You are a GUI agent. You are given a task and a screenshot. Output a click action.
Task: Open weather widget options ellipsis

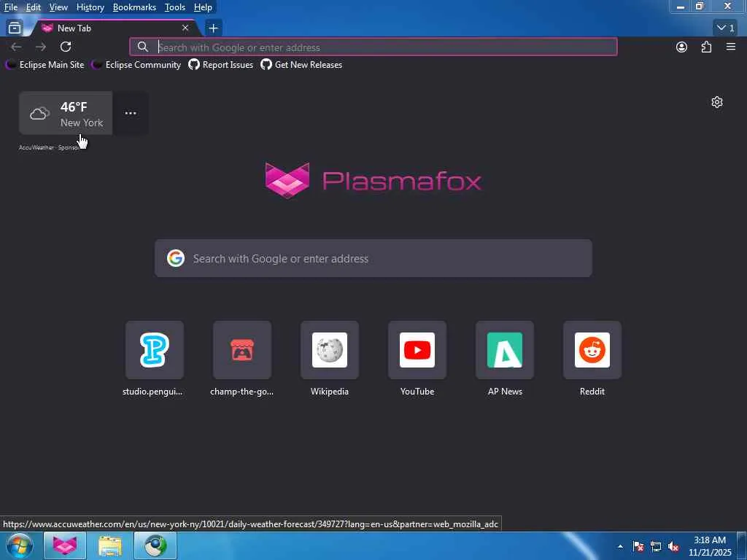(x=131, y=113)
